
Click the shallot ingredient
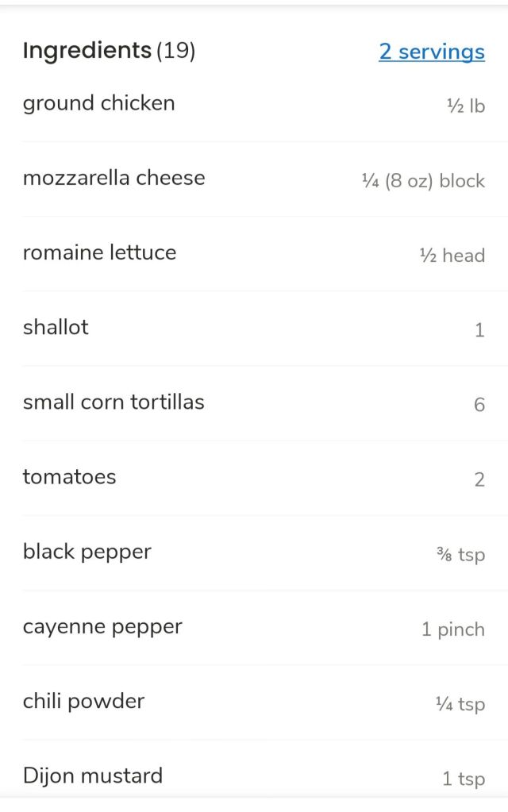coord(56,327)
